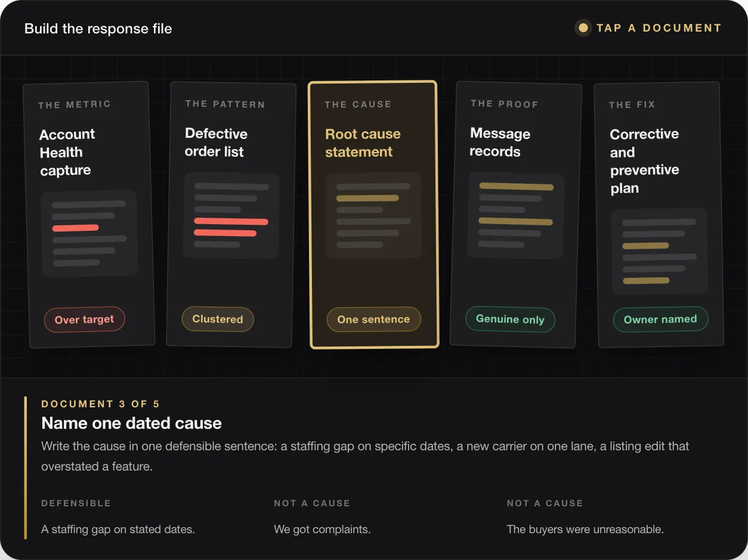Click the Account Health capture document preview

pyautogui.click(x=89, y=234)
